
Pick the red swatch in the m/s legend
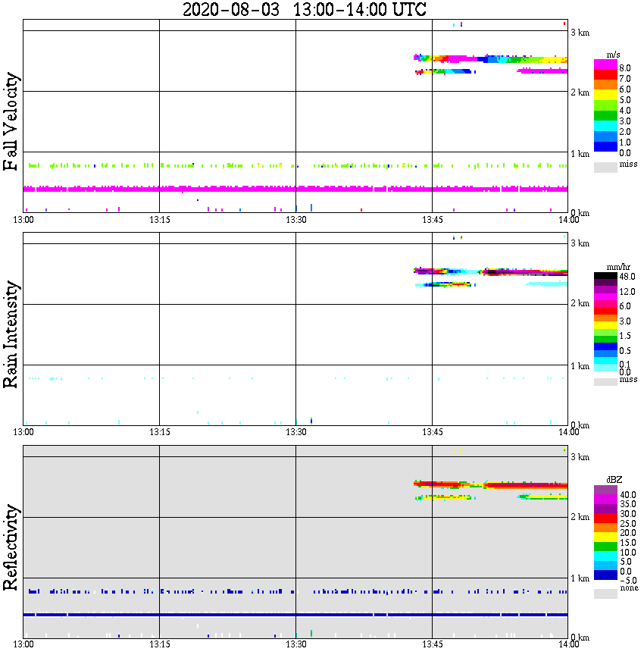point(605,75)
